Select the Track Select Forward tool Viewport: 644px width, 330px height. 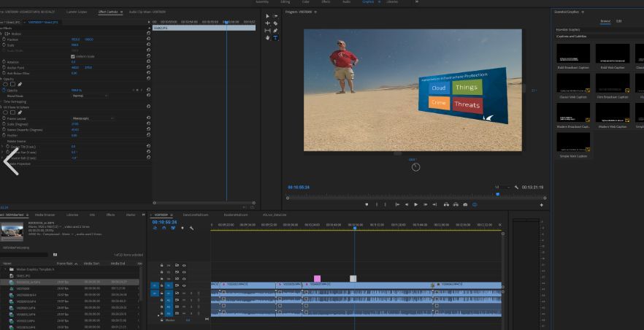coord(275,16)
